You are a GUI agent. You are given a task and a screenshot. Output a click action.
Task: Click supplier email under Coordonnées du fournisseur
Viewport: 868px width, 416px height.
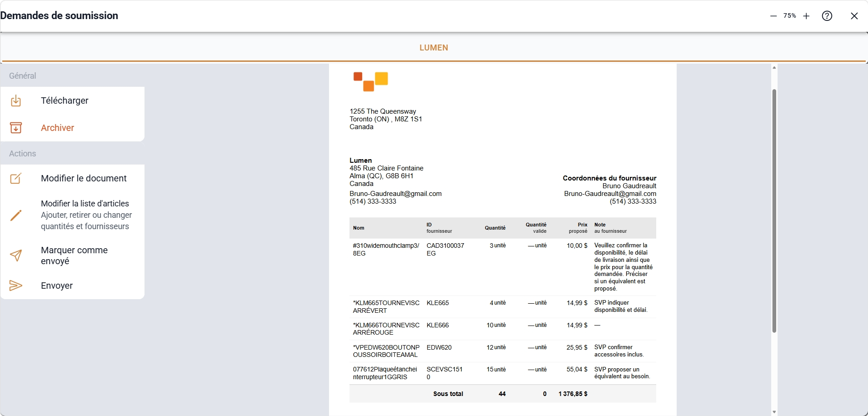(x=610, y=194)
